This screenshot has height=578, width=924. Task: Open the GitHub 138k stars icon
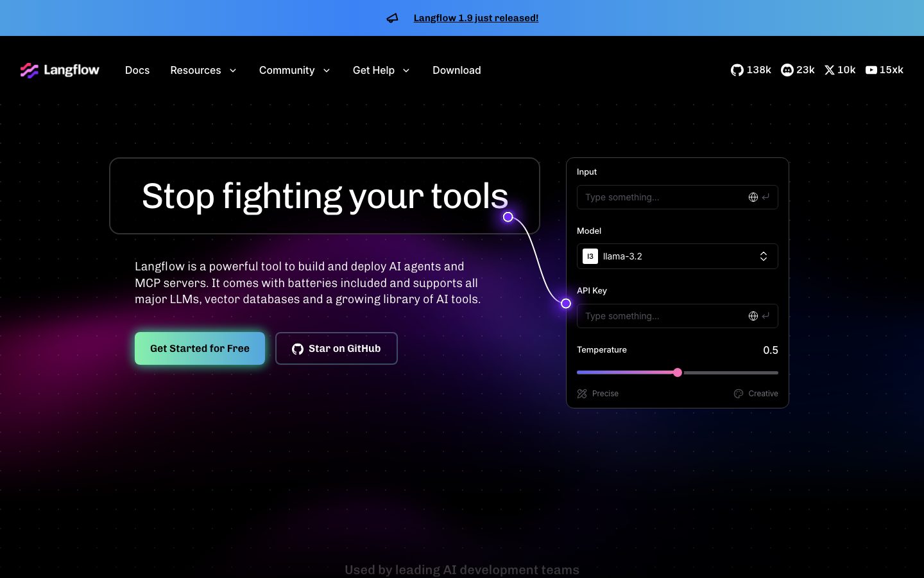click(x=737, y=70)
